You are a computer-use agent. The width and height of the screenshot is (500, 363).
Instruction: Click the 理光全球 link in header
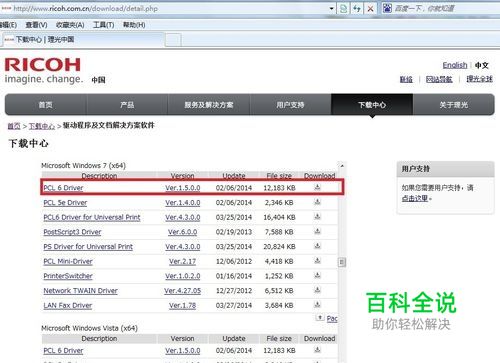[x=479, y=79]
